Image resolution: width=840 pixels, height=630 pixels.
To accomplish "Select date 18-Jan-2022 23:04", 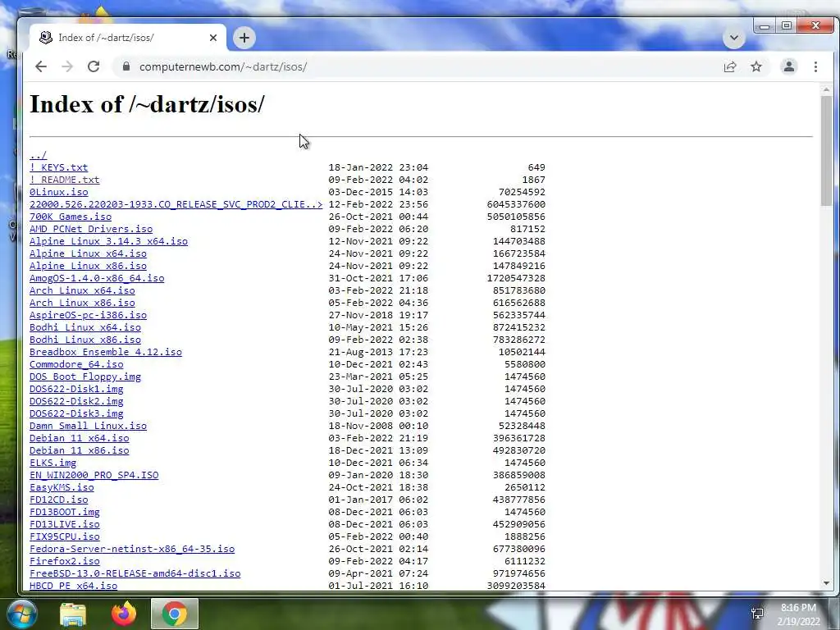I will click(x=378, y=167).
